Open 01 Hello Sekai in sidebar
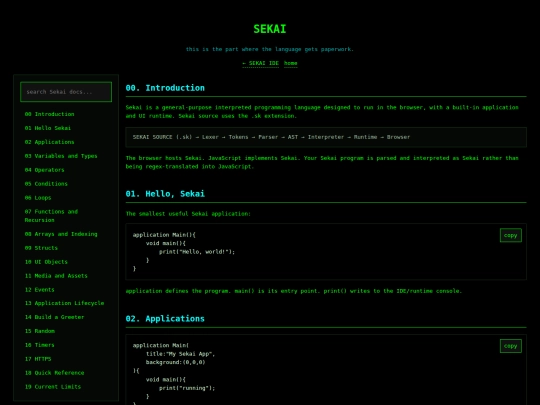The width and height of the screenshot is (540, 405). pyautogui.click(x=48, y=128)
